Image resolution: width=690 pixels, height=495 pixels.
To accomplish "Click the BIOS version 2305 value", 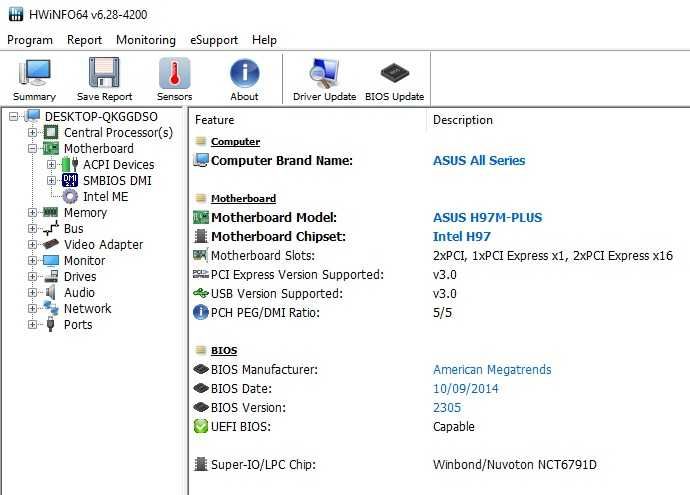I will pos(447,407).
